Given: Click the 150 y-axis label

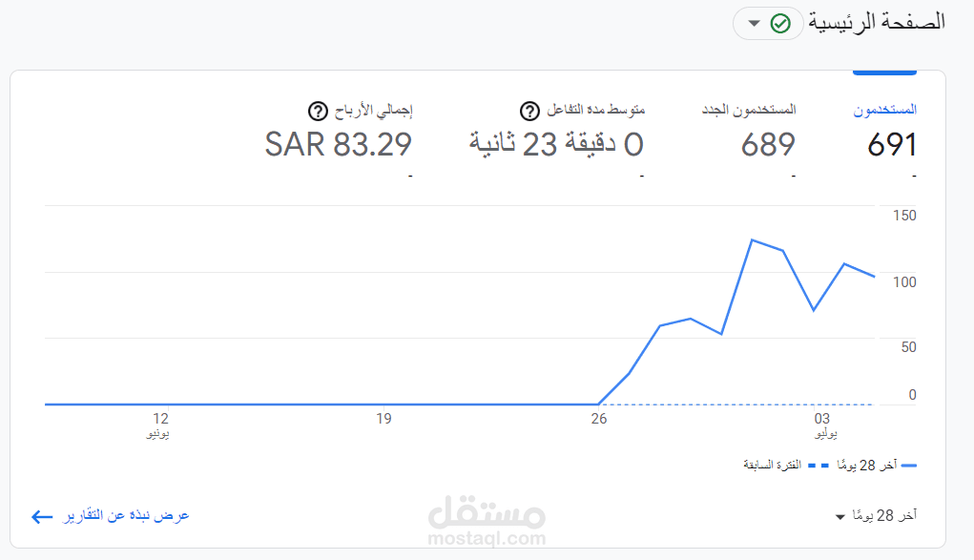Looking at the screenshot, I should pos(904,216).
